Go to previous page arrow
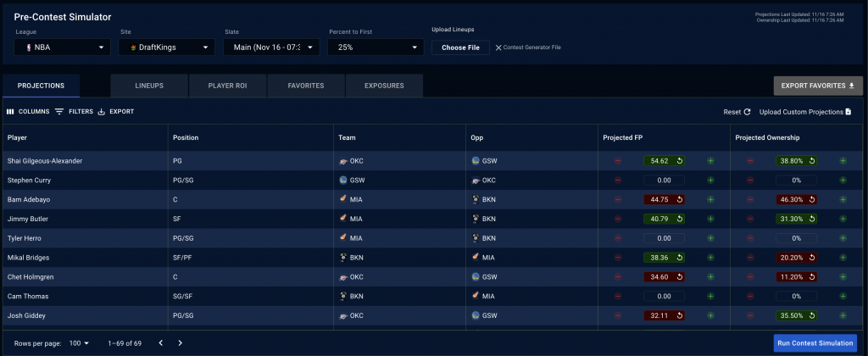The width and height of the screenshot is (868, 356). coord(160,343)
